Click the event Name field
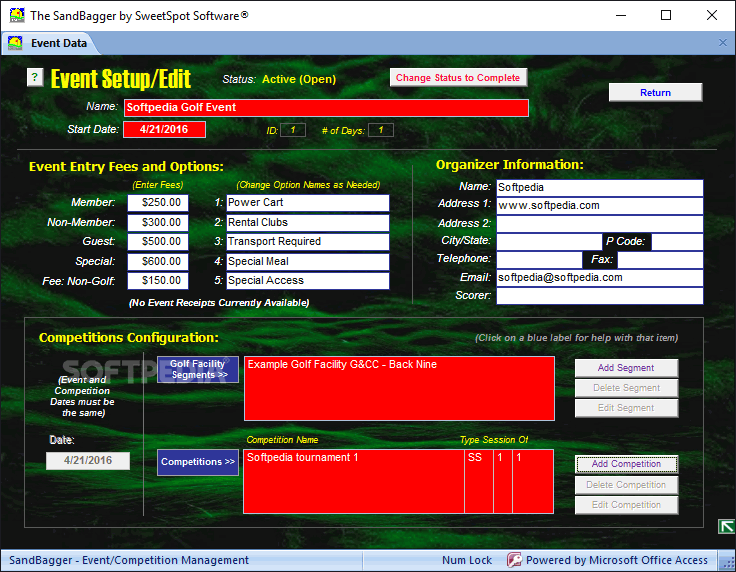Viewport: 736px width, 572px height. click(326, 107)
